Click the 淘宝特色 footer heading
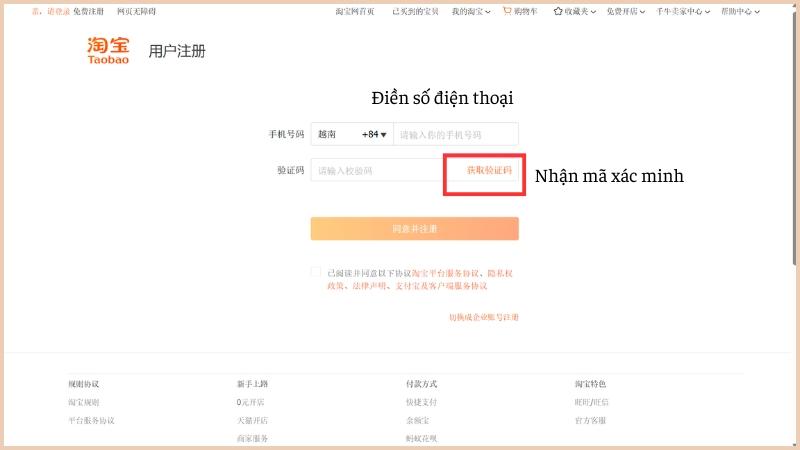800x450 pixels. coord(590,384)
